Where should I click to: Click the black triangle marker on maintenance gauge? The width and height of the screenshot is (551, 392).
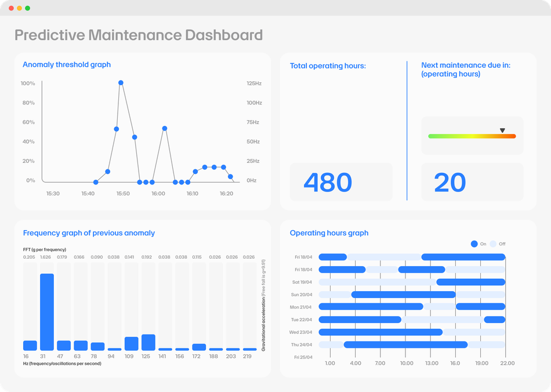point(502,131)
